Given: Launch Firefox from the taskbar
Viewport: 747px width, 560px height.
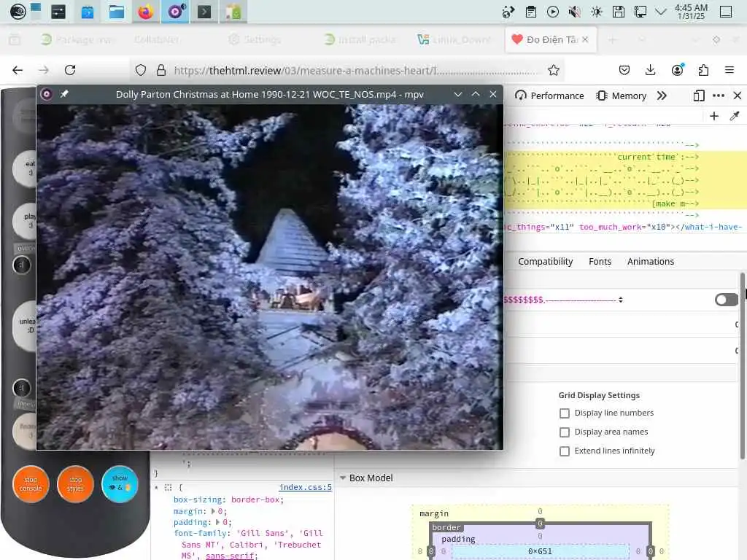Looking at the screenshot, I should [x=145, y=12].
